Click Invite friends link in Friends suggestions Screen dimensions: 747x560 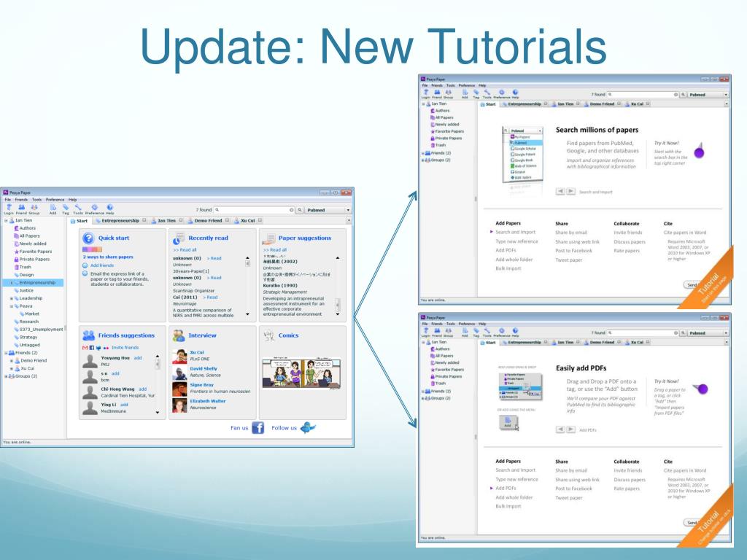pos(125,348)
